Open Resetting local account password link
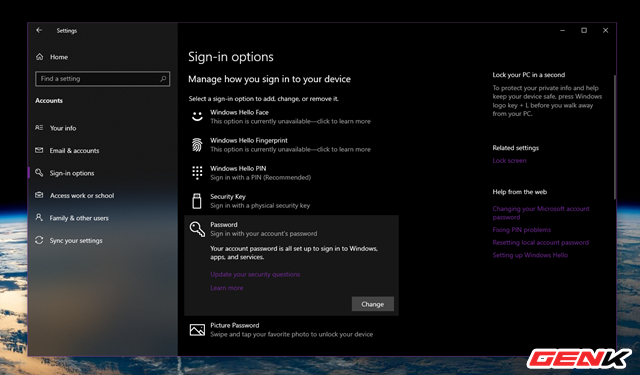The height and width of the screenshot is (375, 640). click(540, 242)
